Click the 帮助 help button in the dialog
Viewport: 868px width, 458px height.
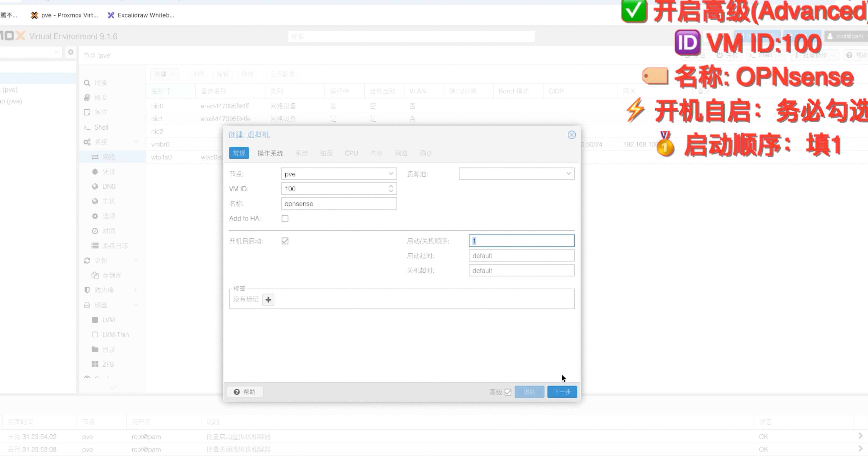point(245,392)
